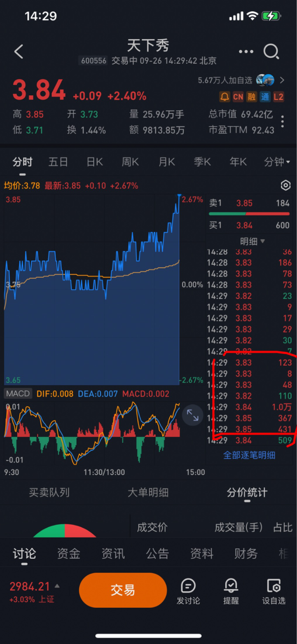Tap the MACD histogram chart
297x644 pixels.
92,433
